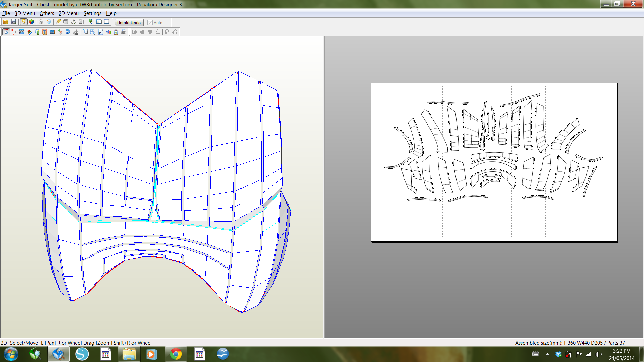Open the Windows Start menu
Viewport: 644px width, 362px height.
pos(11,354)
